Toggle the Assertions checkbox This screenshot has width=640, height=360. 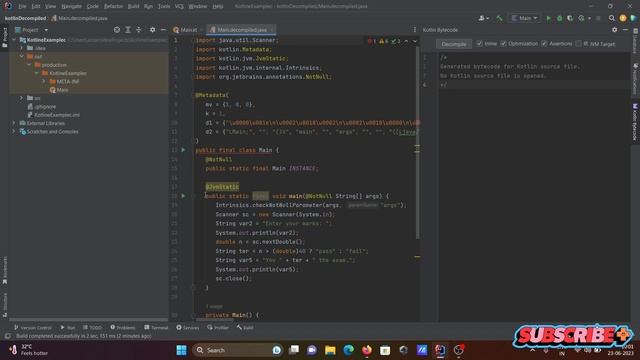(544, 44)
